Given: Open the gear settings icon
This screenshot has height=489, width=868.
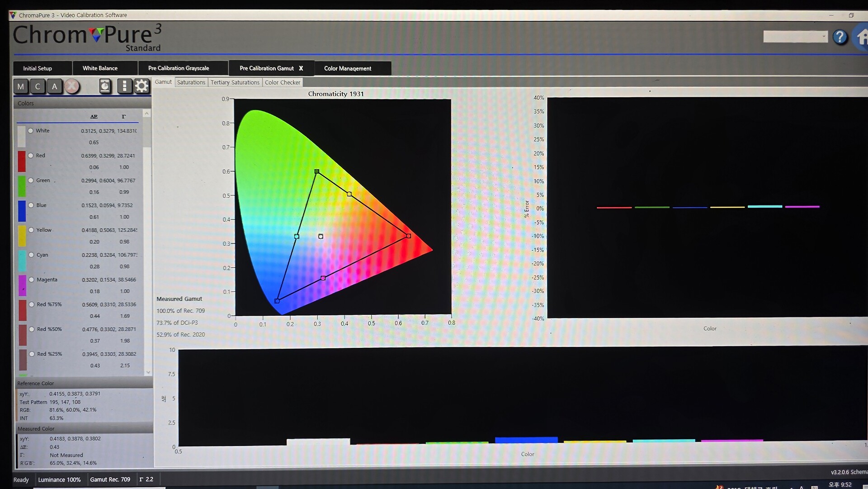Looking at the screenshot, I should coord(142,86).
